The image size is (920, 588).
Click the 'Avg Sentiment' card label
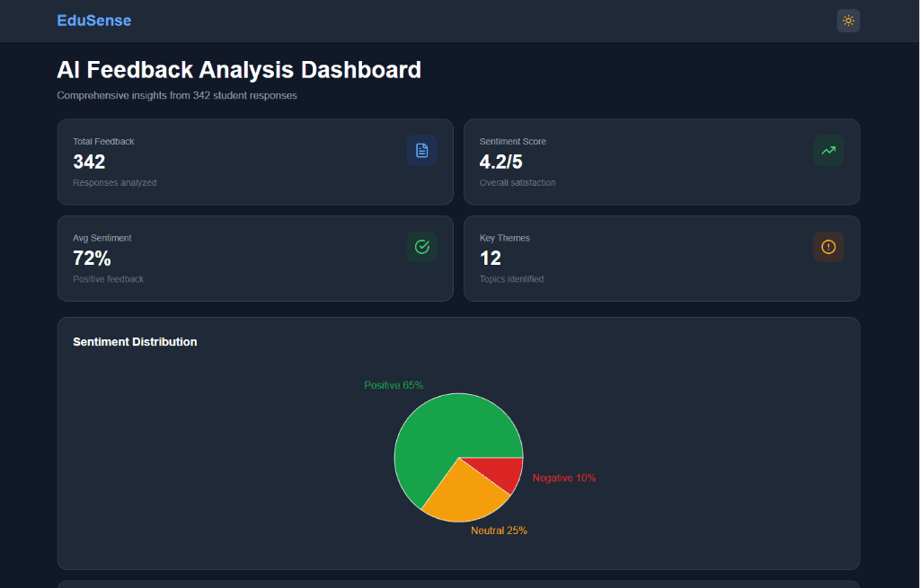[x=102, y=238]
